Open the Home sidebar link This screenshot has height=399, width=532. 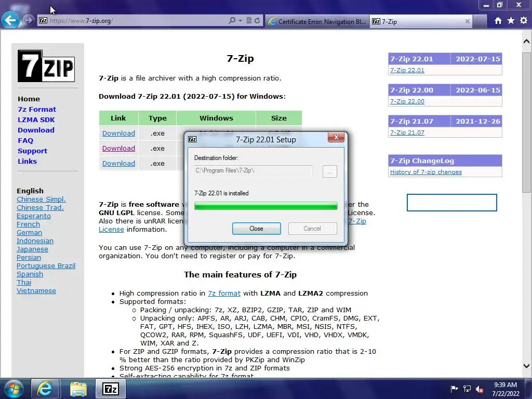(29, 99)
